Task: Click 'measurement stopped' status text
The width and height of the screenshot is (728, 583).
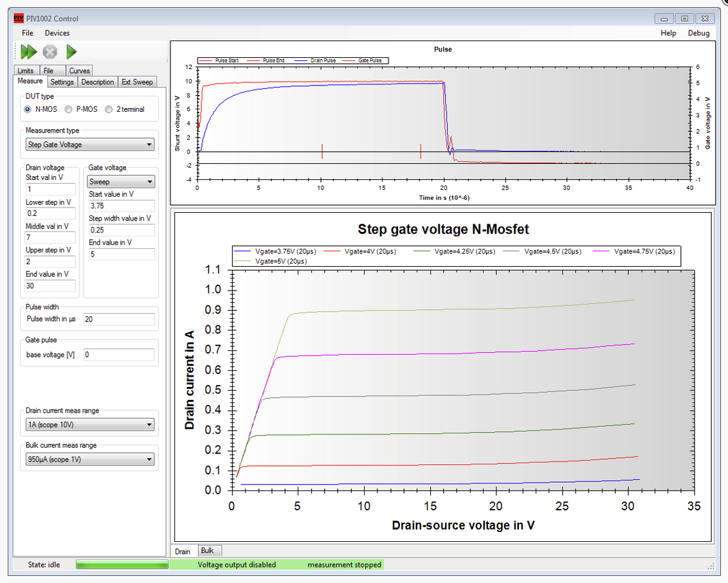Action: pyautogui.click(x=344, y=565)
